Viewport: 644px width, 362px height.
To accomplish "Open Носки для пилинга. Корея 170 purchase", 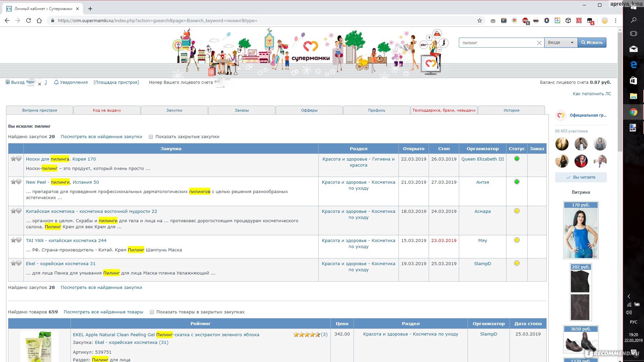I will 61,159.
